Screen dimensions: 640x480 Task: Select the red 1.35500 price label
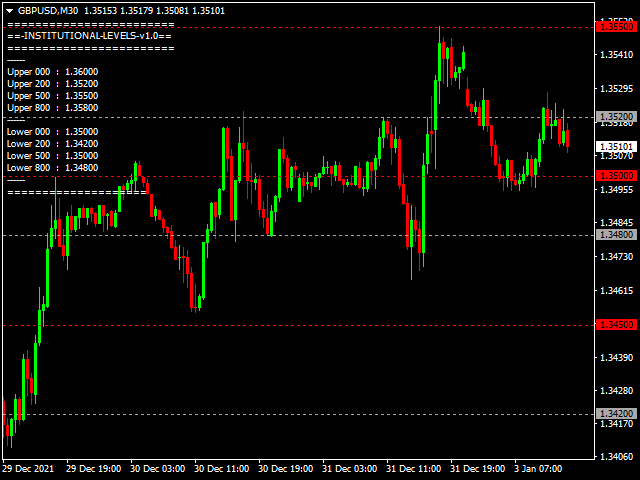click(616, 27)
